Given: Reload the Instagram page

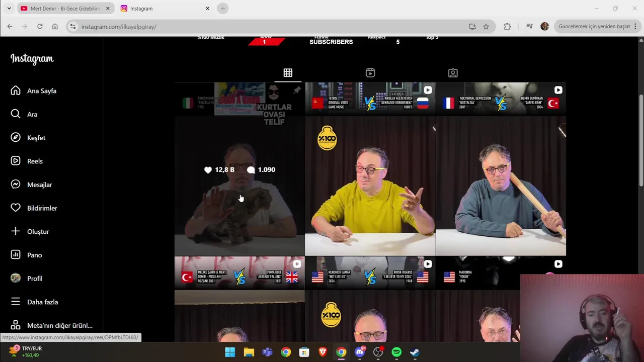Looking at the screenshot, I should tap(40, 27).
